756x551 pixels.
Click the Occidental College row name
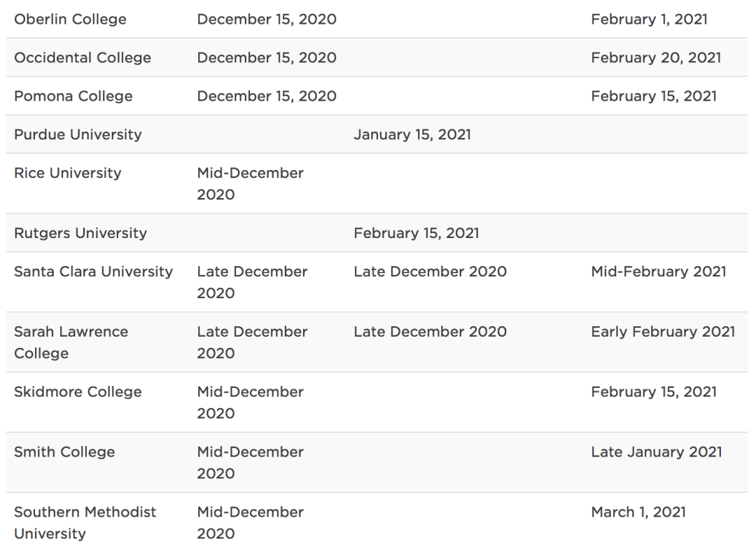pyautogui.click(x=83, y=57)
